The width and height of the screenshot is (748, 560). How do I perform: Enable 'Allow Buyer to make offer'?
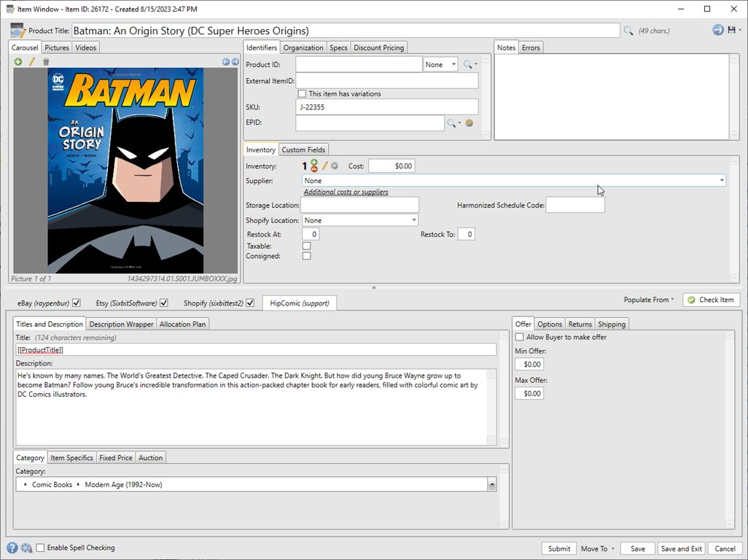pos(520,338)
